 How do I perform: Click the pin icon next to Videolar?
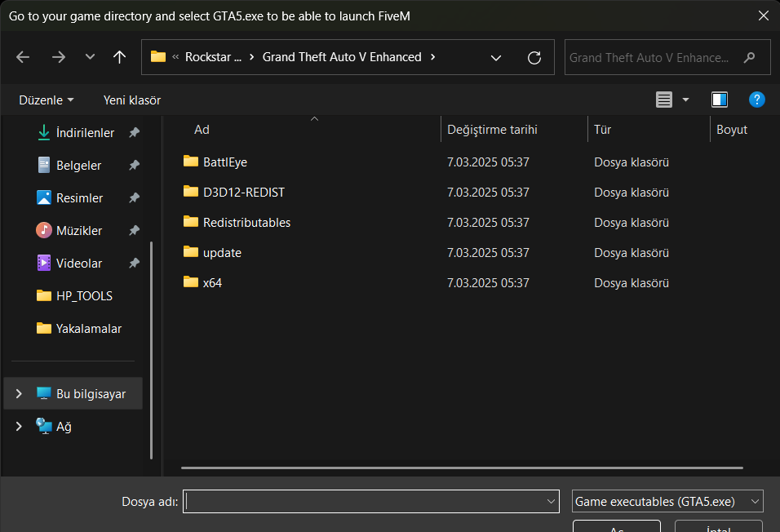[134, 263]
